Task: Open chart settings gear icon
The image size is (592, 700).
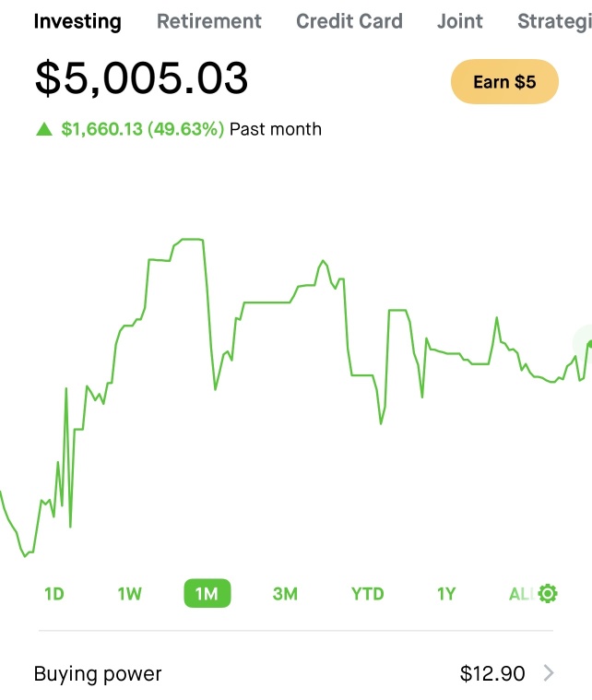Action: [x=548, y=594]
